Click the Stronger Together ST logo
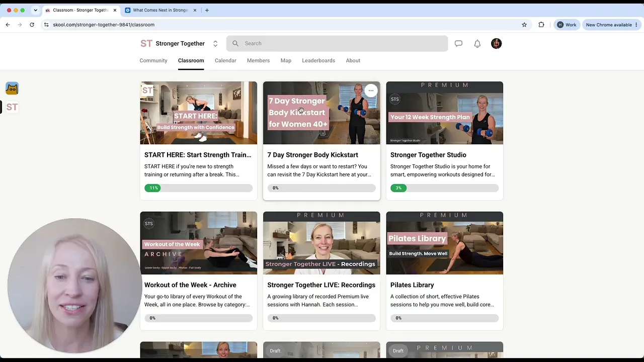 point(146,44)
